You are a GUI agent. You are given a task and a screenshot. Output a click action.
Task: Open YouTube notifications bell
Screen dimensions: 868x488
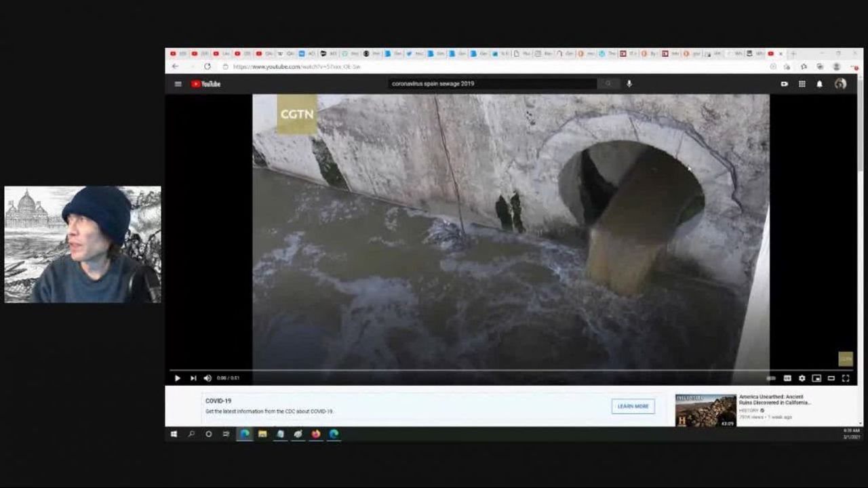(819, 84)
